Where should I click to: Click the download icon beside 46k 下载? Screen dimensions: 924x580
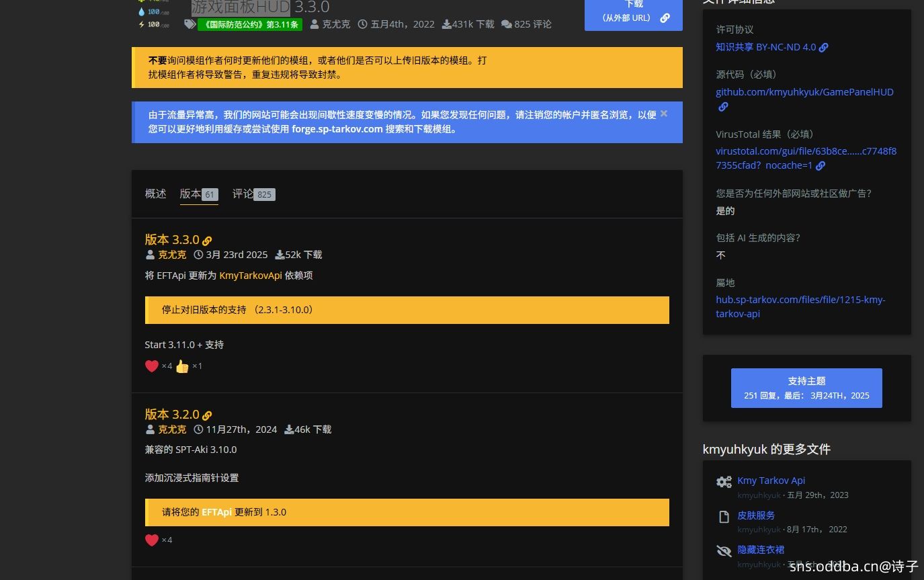pos(289,429)
